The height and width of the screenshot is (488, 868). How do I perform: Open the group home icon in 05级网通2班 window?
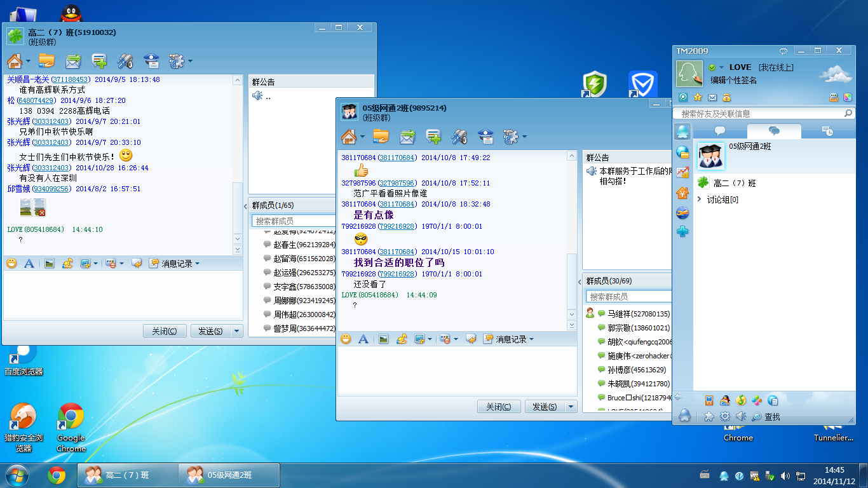(349, 136)
